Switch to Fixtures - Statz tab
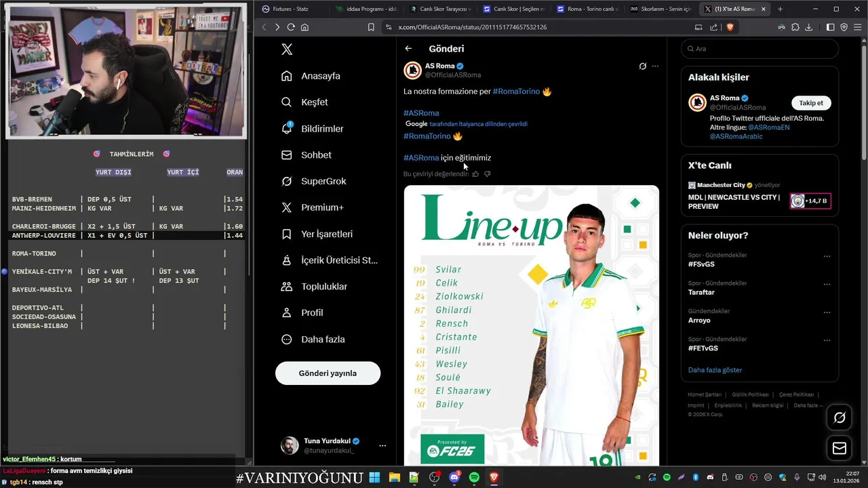 click(x=292, y=9)
